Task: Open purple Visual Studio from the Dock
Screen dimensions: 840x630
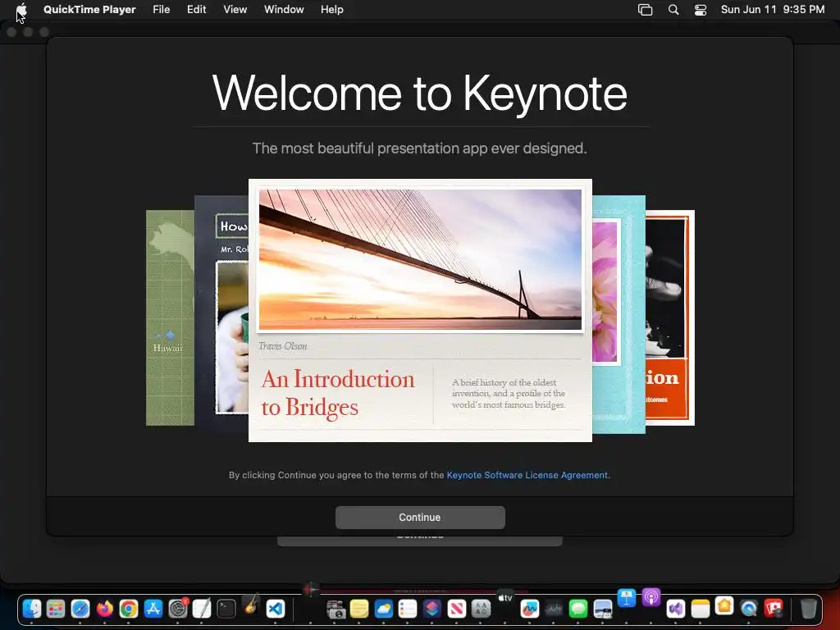Action: click(676, 609)
